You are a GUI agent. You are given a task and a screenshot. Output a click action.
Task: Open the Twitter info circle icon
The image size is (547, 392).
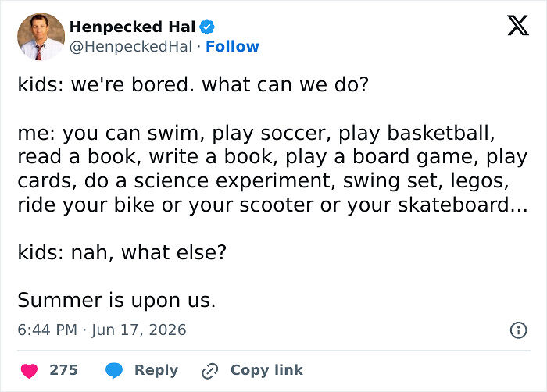pos(518,330)
